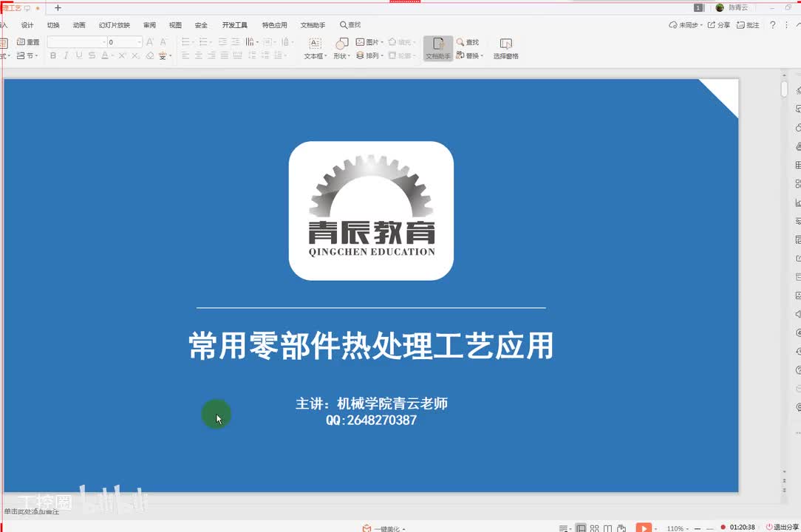Click the font color A swatch

pos(105,55)
